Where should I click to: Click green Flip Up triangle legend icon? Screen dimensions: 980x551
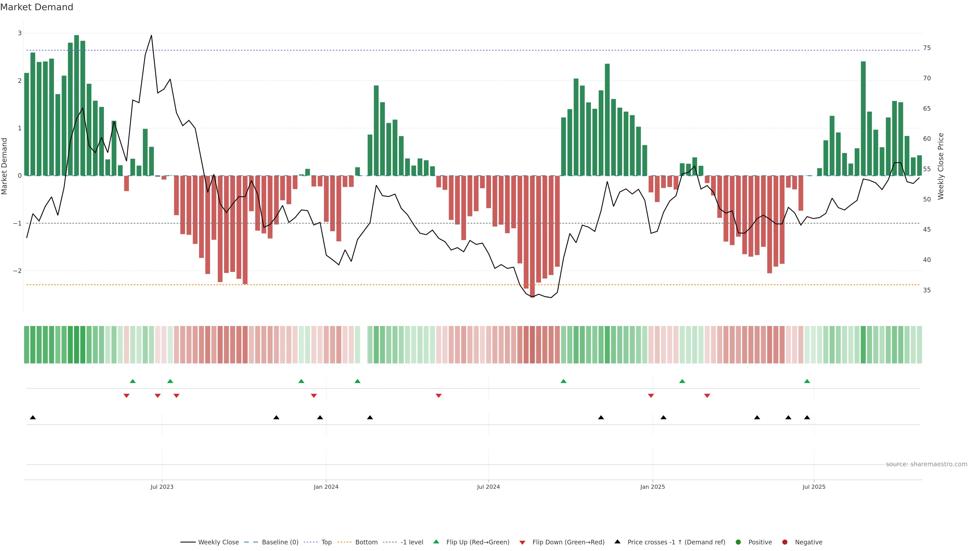click(x=436, y=542)
